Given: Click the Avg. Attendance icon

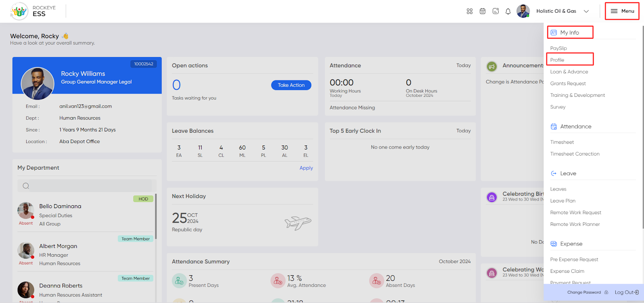Looking at the screenshot, I should (278, 281).
